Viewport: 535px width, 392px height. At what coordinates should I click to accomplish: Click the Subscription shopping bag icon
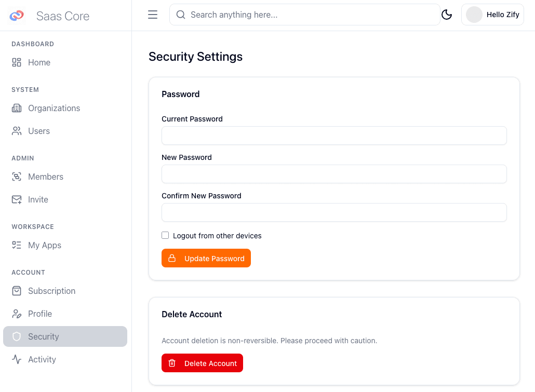[17, 291]
